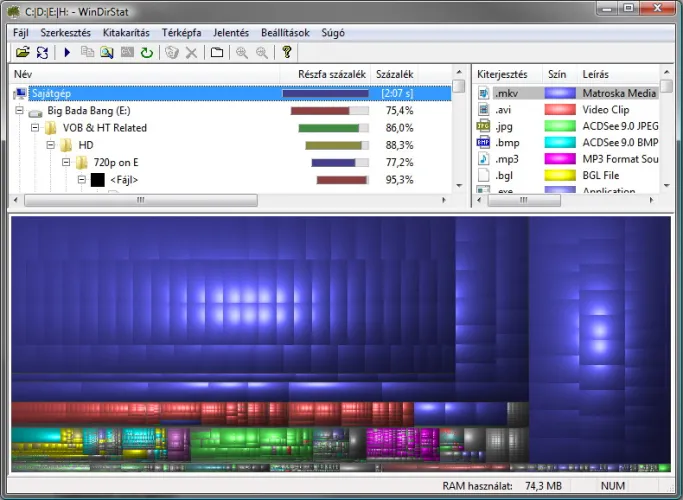Select the Sajátgép tree item
Viewport: 683px width, 500px height.
(50, 93)
